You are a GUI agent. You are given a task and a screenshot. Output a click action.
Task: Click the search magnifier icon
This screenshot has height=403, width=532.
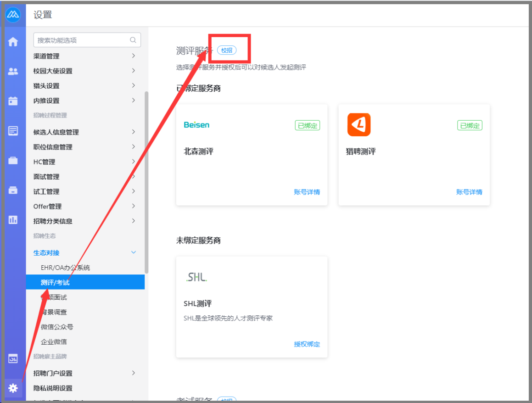coord(133,40)
